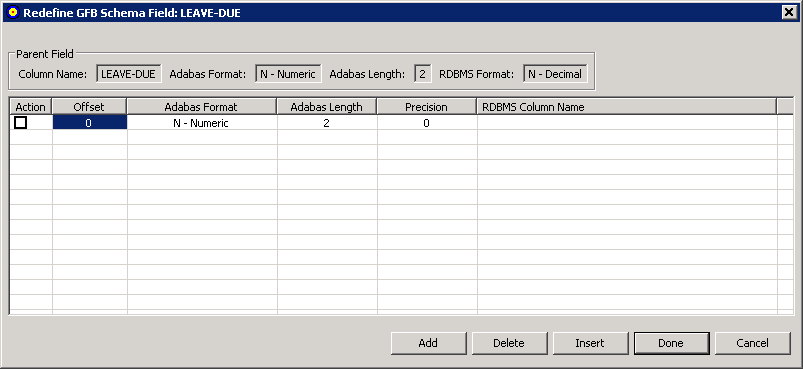The height and width of the screenshot is (369, 803).
Task: Confirm changes with the Done button
Action: (671, 343)
